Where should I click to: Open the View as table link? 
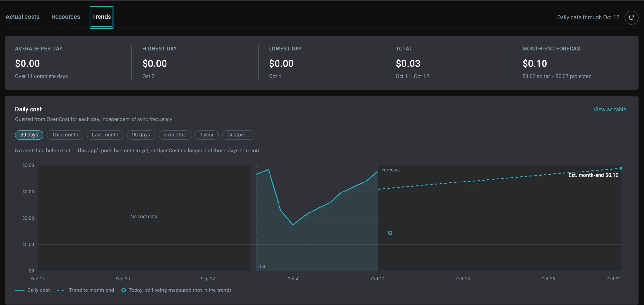point(610,109)
